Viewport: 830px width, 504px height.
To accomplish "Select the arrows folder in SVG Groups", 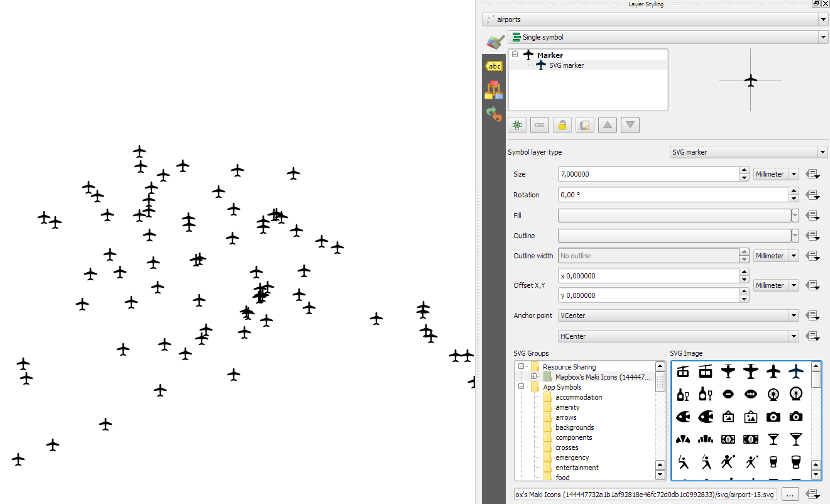I will 566,417.
